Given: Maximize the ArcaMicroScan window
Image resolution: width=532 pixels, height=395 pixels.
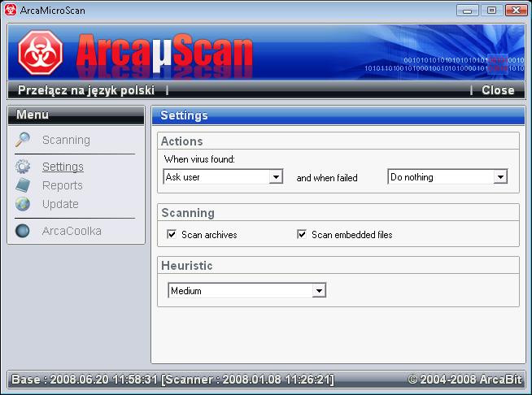Looking at the screenshot, I should pos(491,11).
